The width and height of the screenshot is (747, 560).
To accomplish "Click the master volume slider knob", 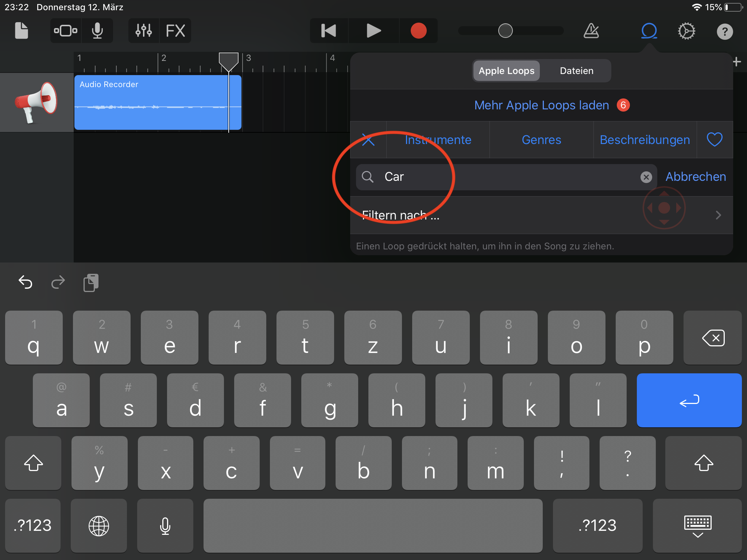I will pos(506,31).
